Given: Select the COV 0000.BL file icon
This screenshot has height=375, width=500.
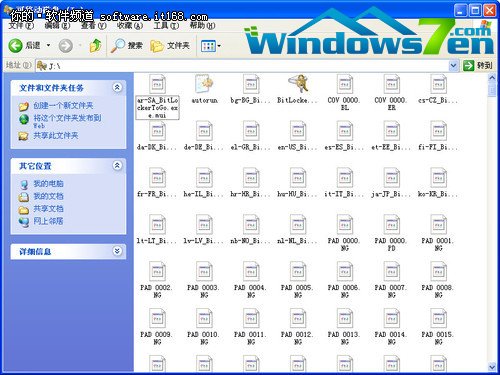Looking at the screenshot, I should pos(345,84).
